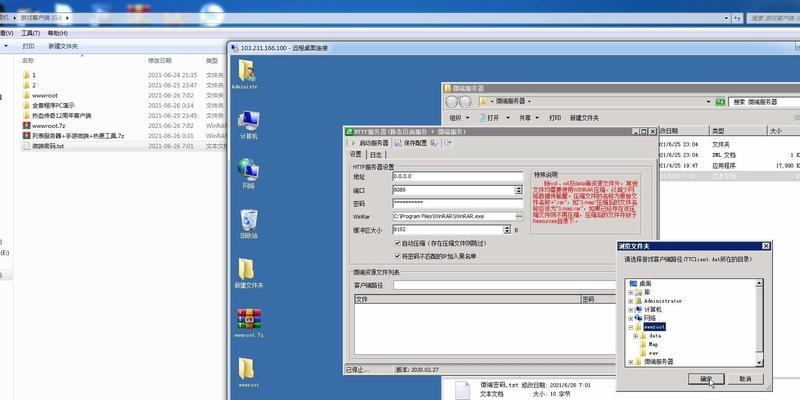Screen dimensions: 800x400
Task: Switch to the 日志 log tab
Action: tap(376, 154)
